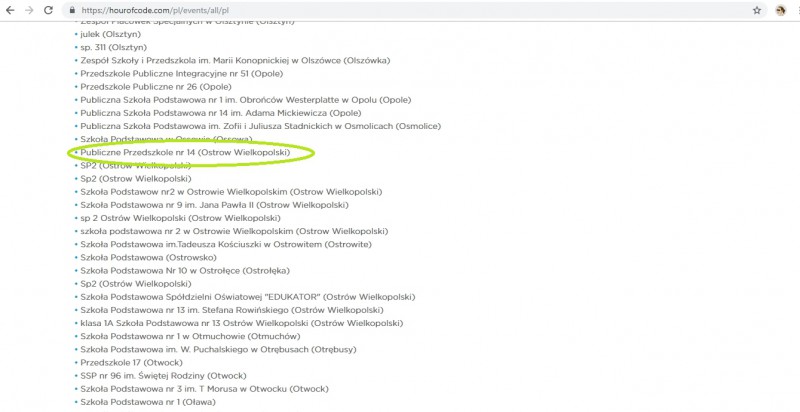Viewport: 800px width, 412px height.
Task: Select Tadeusza Kościuszki w Ostrowitem entry
Action: (226, 245)
